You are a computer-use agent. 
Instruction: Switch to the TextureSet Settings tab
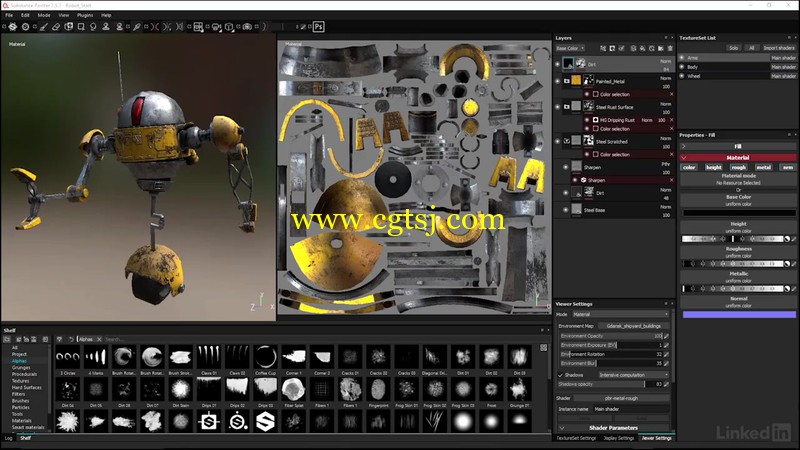click(x=576, y=438)
